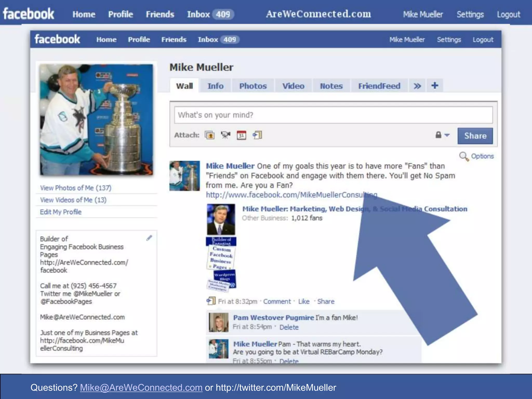Viewport: 532px width, 399px height.
Task: Expand more tabs with double chevron
Action: point(417,86)
